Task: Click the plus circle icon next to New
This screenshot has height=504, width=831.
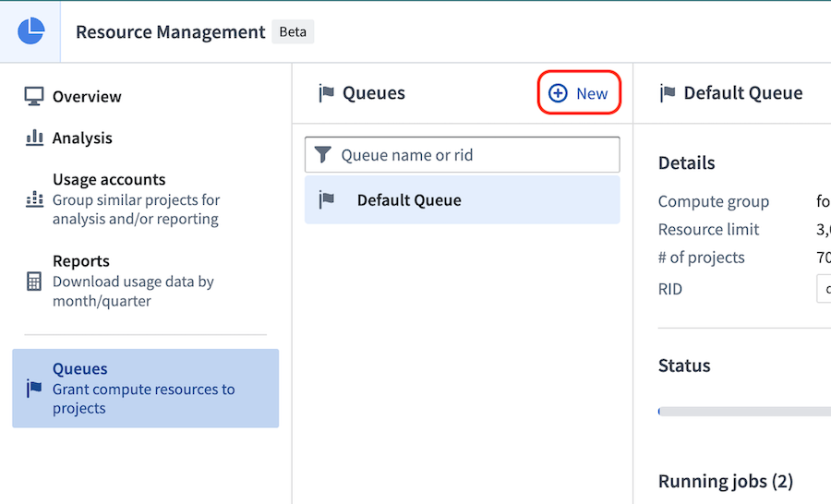Action: point(558,93)
